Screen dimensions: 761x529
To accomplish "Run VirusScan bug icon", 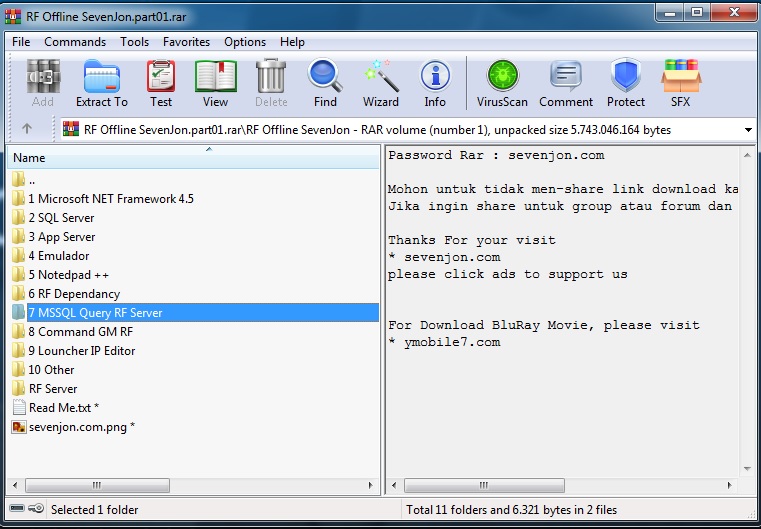I will click(x=502, y=76).
